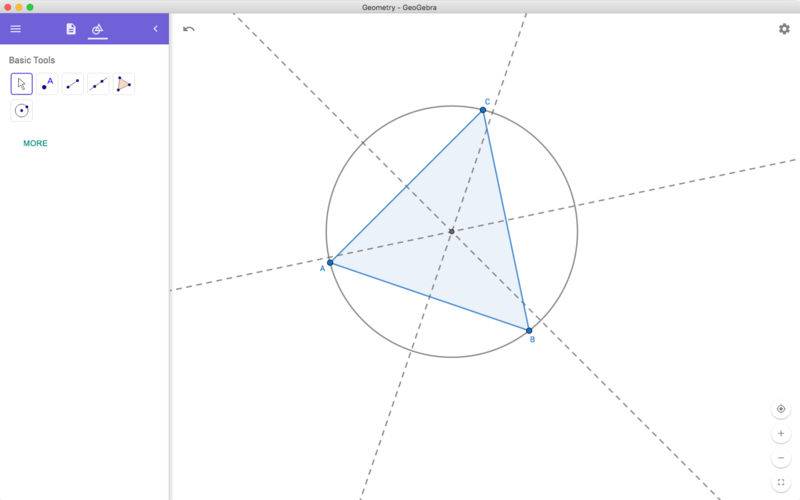Image resolution: width=800 pixels, height=500 pixels.
Task: Maximize the window with green button
Action: coord(30,7)
